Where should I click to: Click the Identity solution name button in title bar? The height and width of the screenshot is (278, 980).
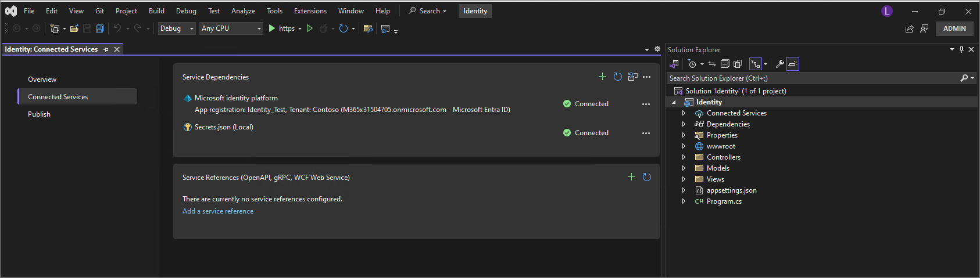475,11
